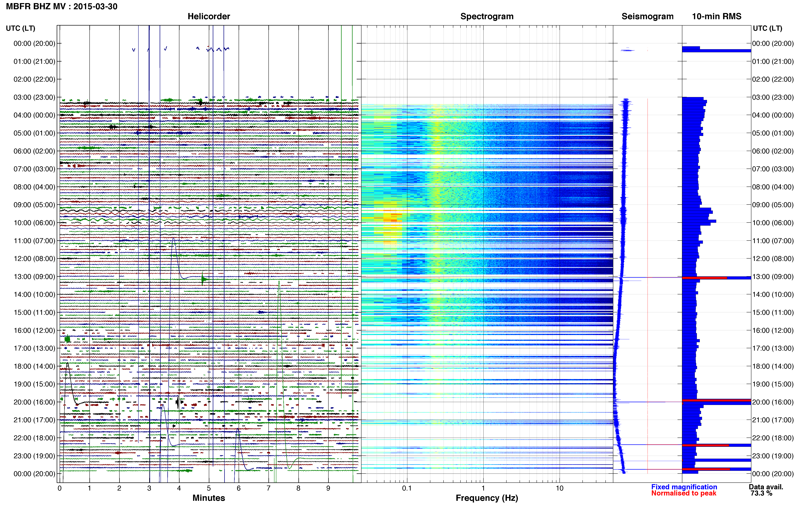
Task: Click the minute '5' tick label
Action: (209, 488)
